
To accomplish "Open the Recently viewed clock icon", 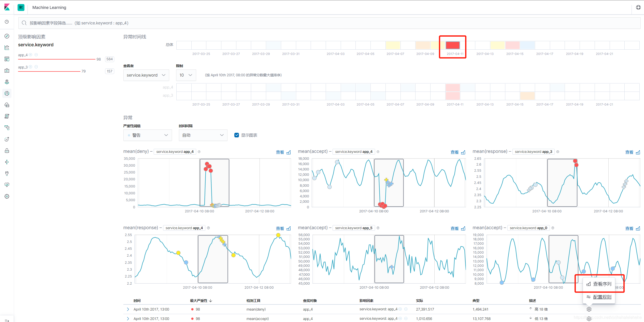I will point(7,22).
